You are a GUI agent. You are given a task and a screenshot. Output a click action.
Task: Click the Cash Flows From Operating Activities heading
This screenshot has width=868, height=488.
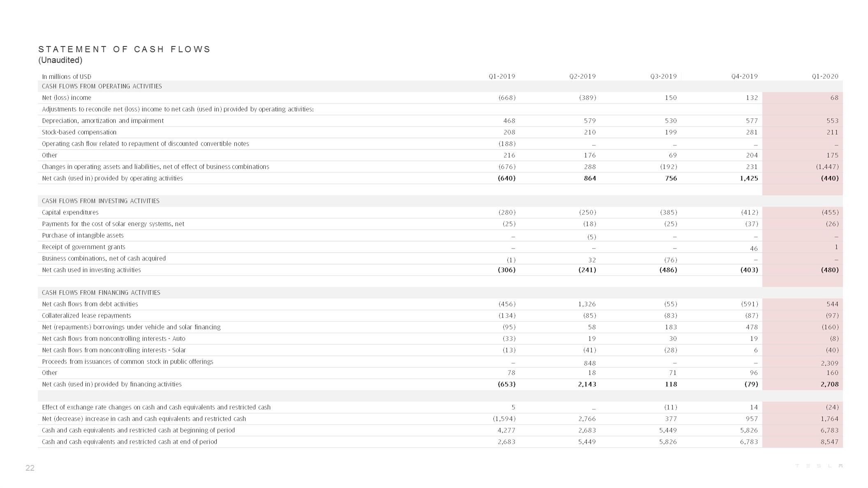coord(102,86)
